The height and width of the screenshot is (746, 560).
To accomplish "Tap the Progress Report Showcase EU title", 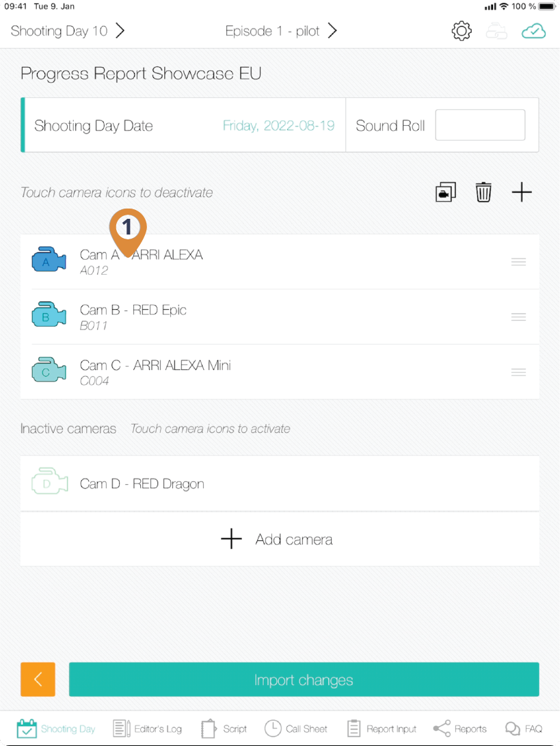I will (x=141, y=74).
